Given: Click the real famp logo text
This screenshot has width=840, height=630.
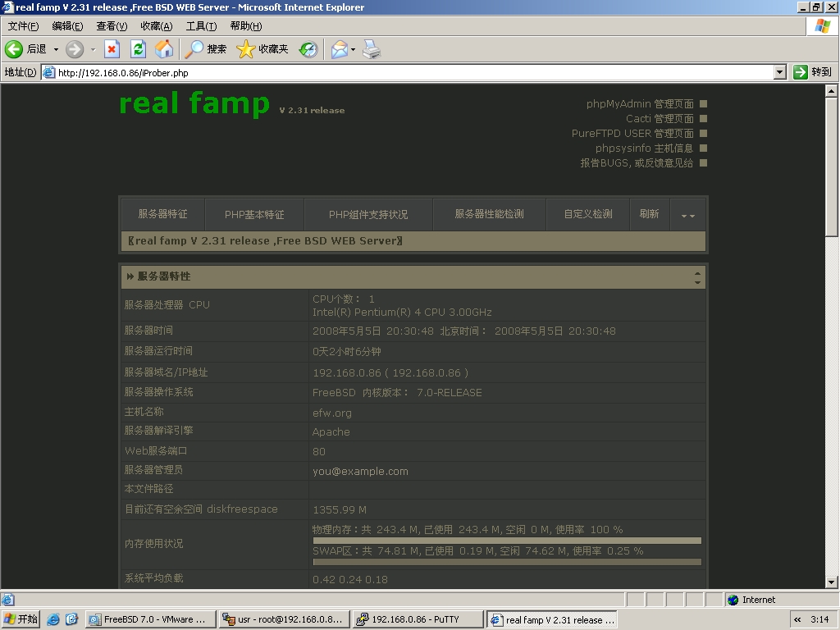Looking at the screenshot, I should click(194, 103).
